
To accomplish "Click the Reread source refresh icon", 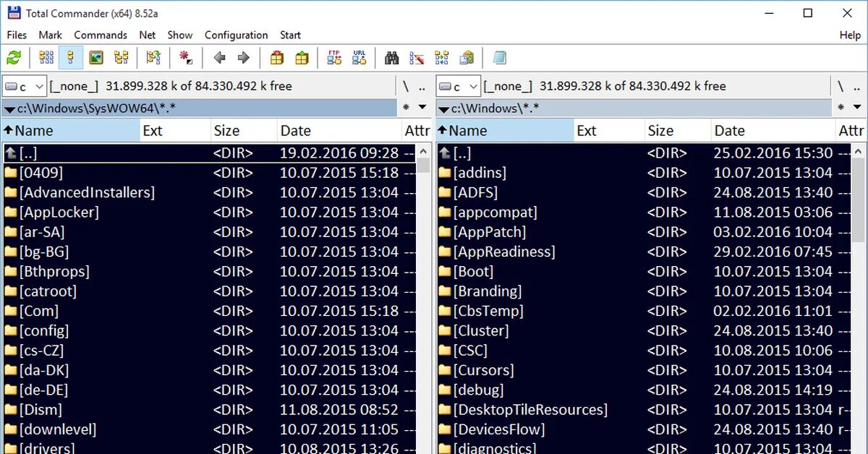I will (14, 58).
